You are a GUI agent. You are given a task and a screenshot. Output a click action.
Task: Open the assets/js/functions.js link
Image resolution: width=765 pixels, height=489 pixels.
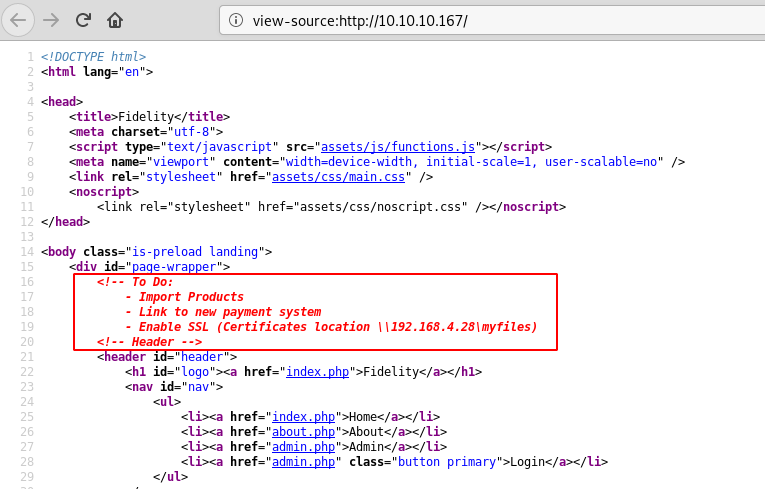click(398, 147)
